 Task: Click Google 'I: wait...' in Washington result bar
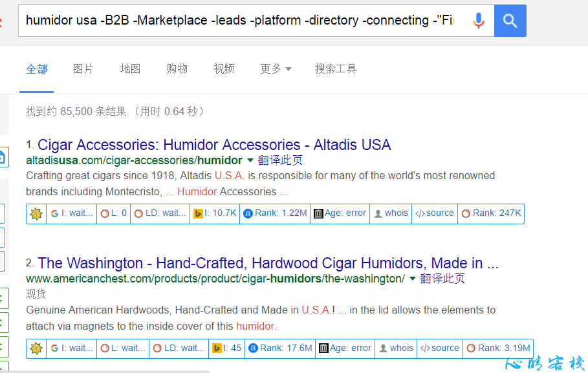tap(72, 348)
